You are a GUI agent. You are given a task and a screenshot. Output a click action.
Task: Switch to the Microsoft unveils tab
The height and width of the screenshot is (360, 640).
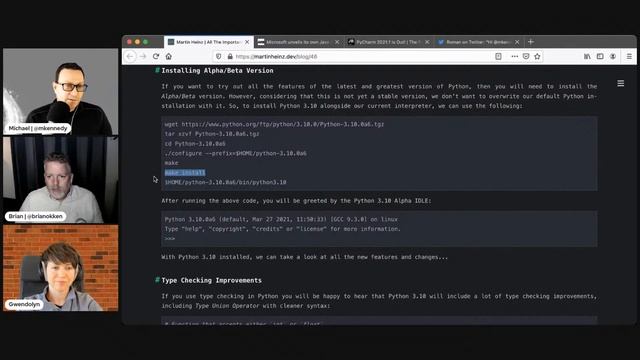point(298,42)
